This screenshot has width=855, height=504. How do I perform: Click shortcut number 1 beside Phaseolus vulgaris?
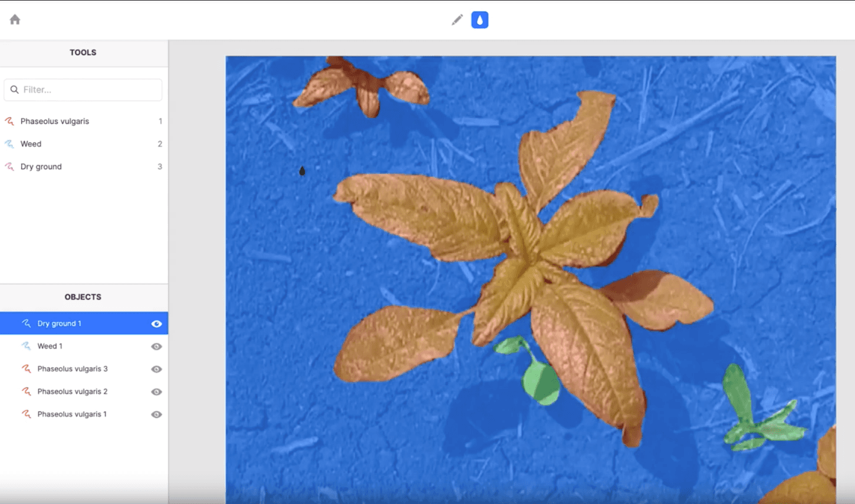[160, 121]
